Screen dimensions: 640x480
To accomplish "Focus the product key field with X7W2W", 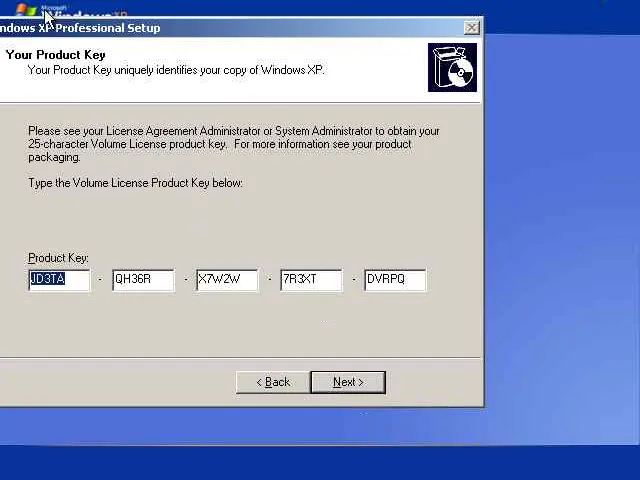I will [x=227, y=280].
